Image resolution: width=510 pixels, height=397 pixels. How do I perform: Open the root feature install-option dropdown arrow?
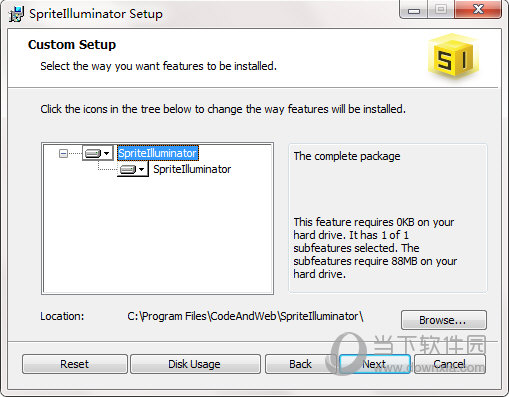click(x=106, y=153)
